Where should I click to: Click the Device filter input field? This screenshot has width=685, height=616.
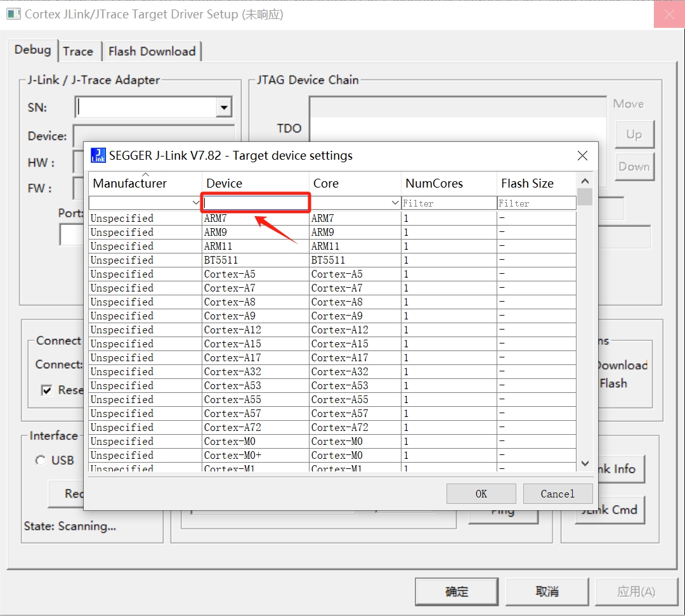256,203
